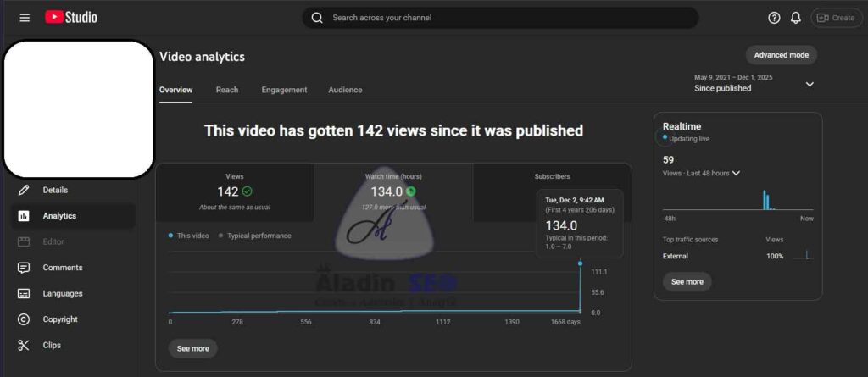Open the Clips scissors icon
Image resolution: width=868 pixels, height=377 pixels.
pos(25,346)
